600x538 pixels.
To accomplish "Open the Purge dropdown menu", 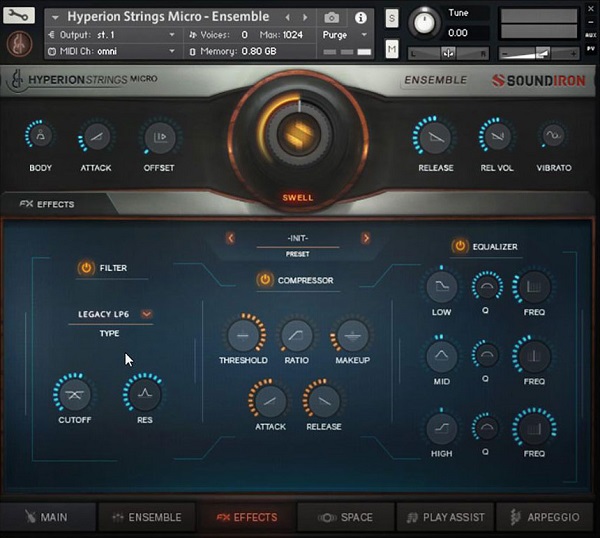I will coord(344,35).
